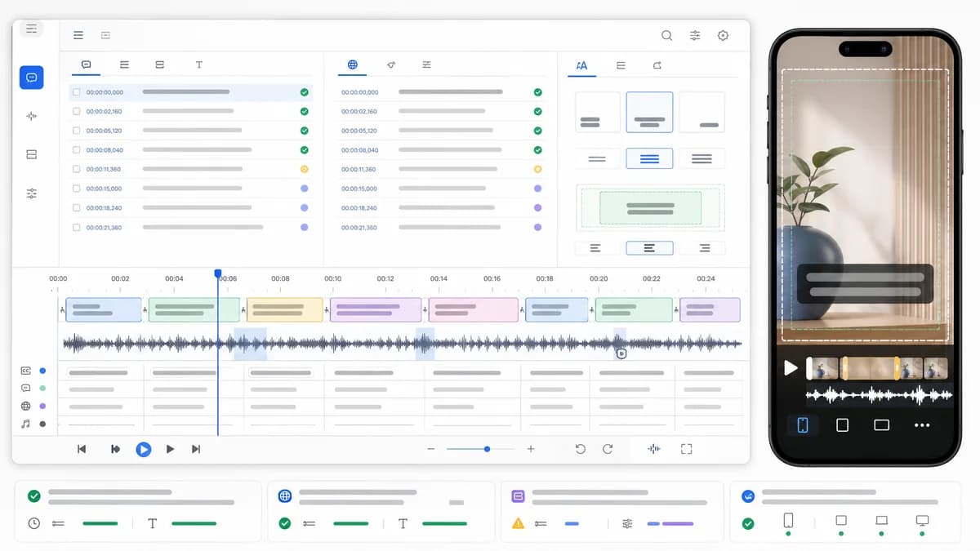Open the search magnifier in top bar
Screen dimensions: 980x551
667,35
